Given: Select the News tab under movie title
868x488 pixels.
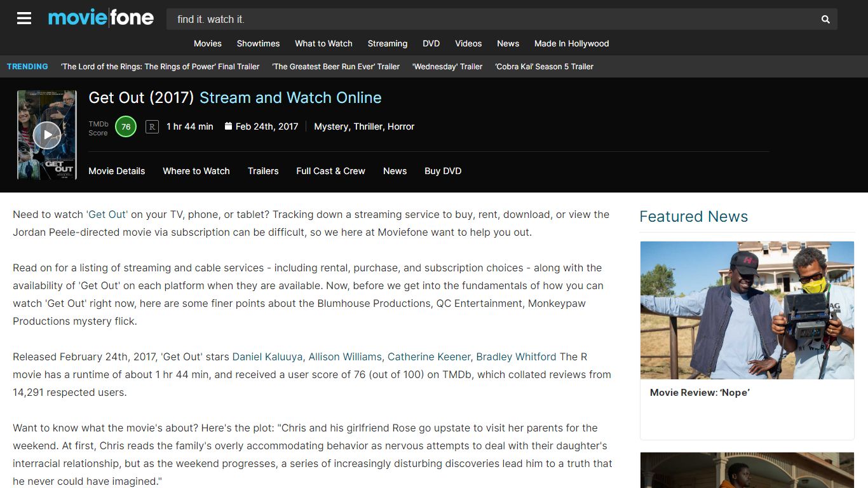Looking at the screenshot, I should [x=395, y=171].
